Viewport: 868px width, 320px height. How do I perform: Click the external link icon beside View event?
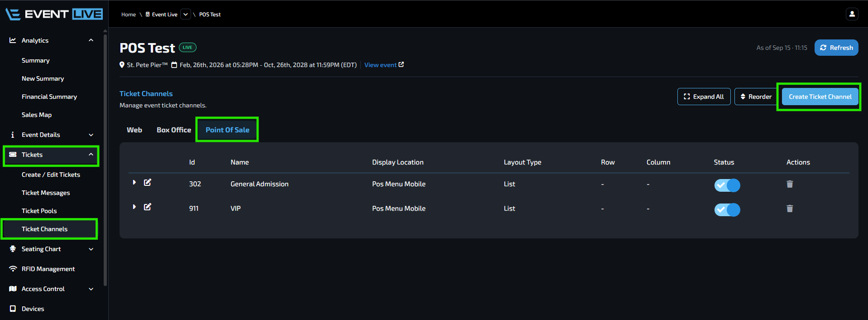401,64
